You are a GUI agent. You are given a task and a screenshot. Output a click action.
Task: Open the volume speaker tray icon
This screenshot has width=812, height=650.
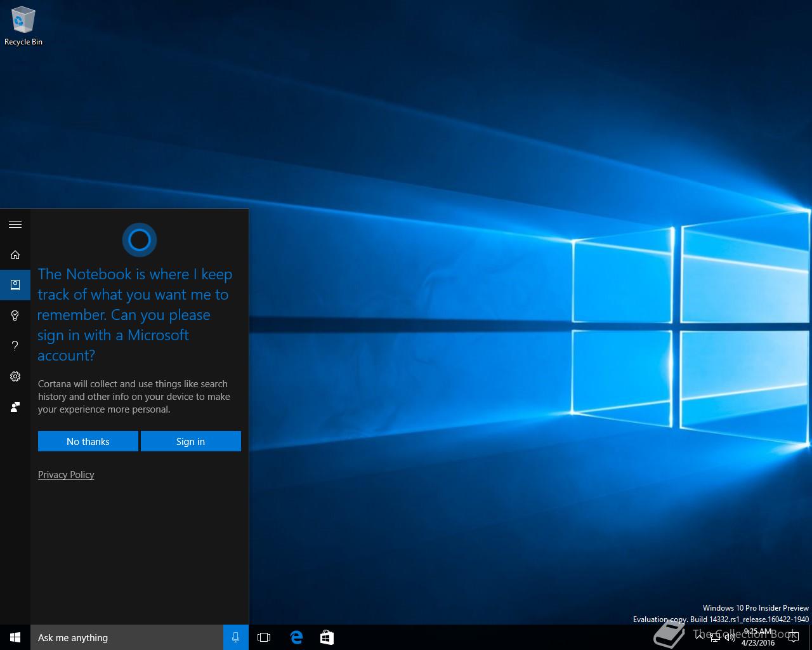pos(730,637)
